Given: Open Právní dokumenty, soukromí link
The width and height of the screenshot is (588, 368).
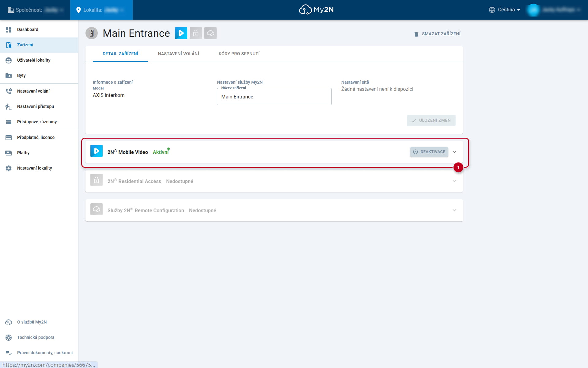Looking at the screenshot, I should tap(39, 353).
